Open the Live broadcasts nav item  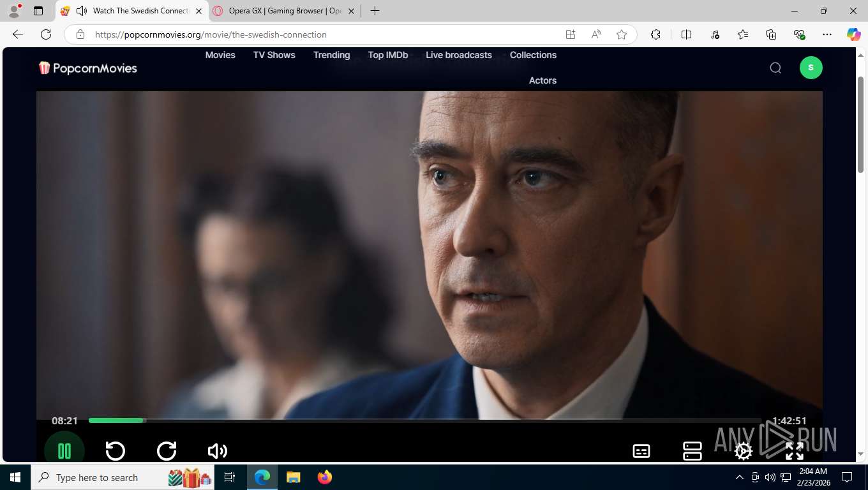[x=459, y=55]
